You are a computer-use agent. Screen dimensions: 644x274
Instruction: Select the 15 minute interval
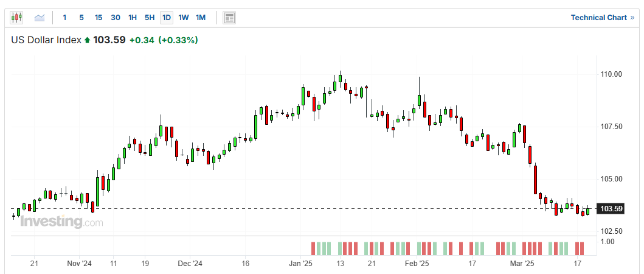coord(98,17)
